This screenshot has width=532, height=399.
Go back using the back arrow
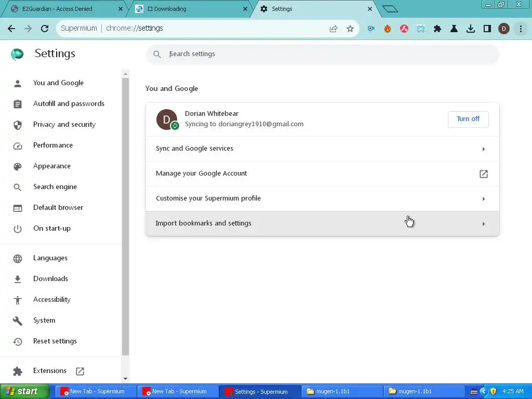point(11,29)
